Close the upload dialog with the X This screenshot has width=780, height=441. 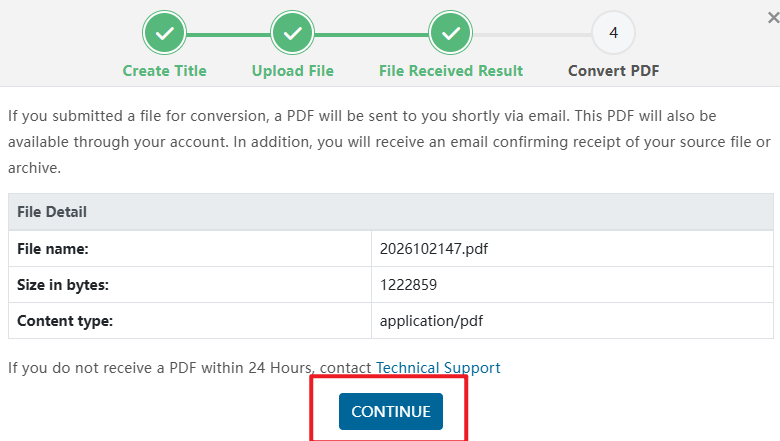pyautogui.click(x=774, y=18)
